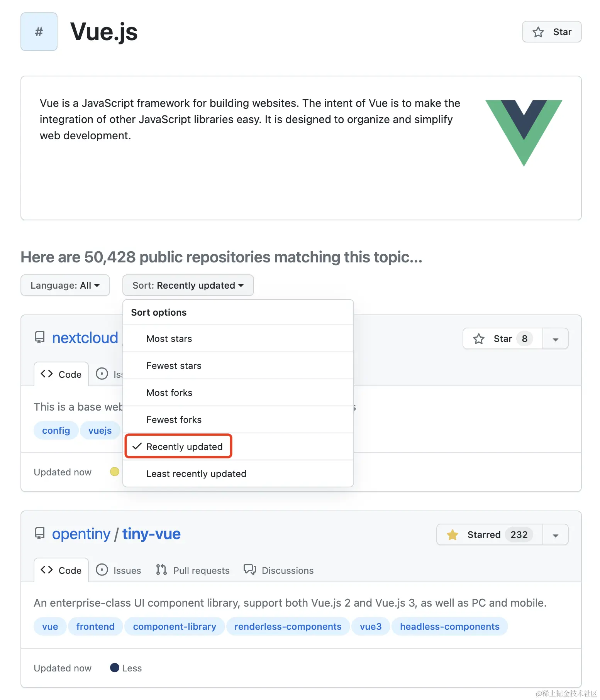Open the Language: All filter dropdown

tap(65, 285)
